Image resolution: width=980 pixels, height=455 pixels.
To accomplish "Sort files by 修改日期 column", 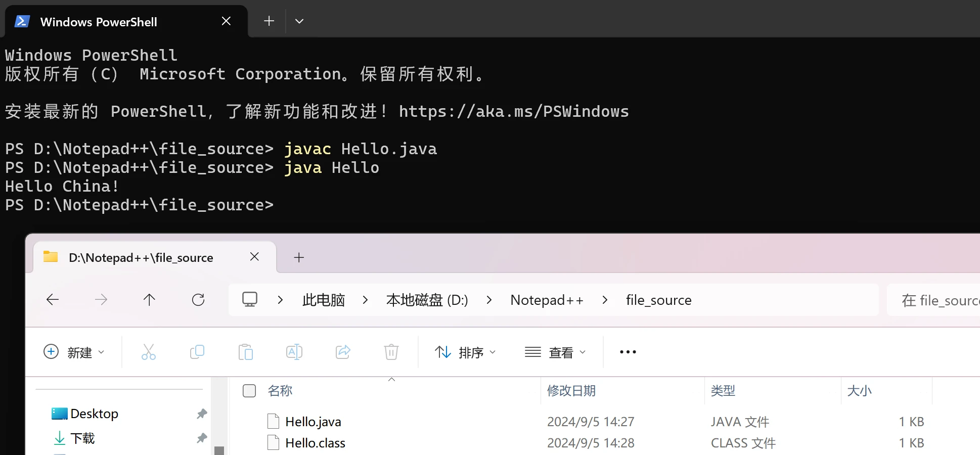I will point(571,391).
